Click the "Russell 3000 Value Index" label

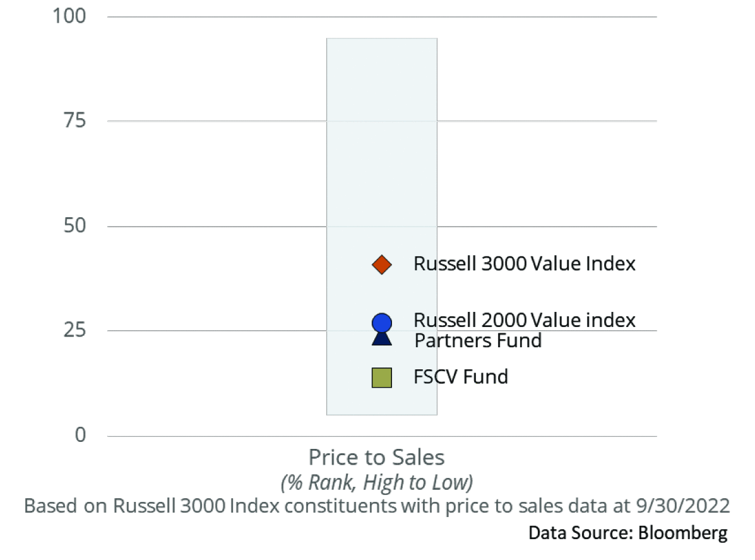click(524, 263)
